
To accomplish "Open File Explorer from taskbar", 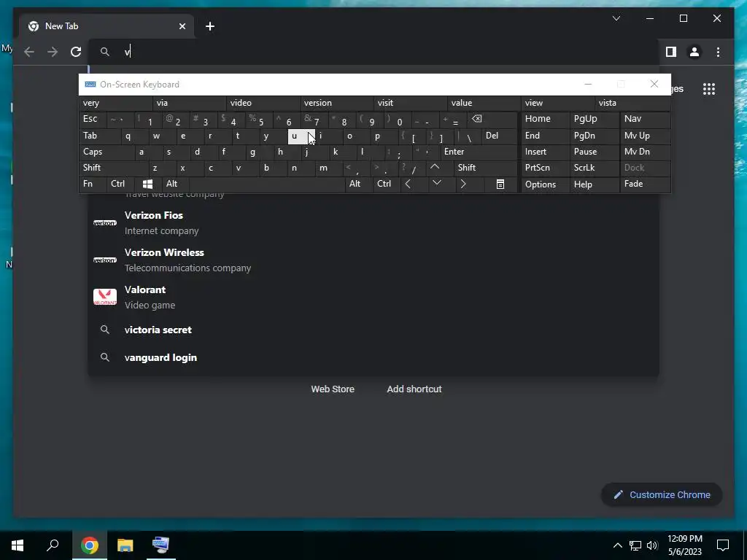I will [125, 545].
